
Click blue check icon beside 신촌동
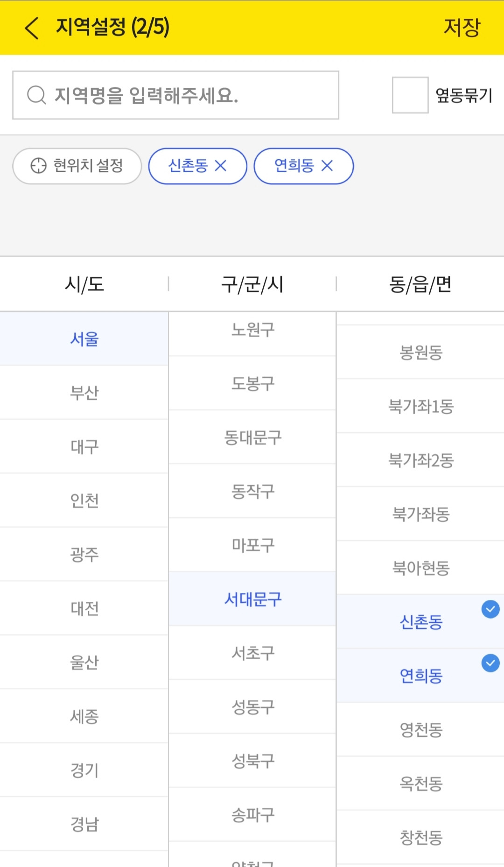[490, 609]
